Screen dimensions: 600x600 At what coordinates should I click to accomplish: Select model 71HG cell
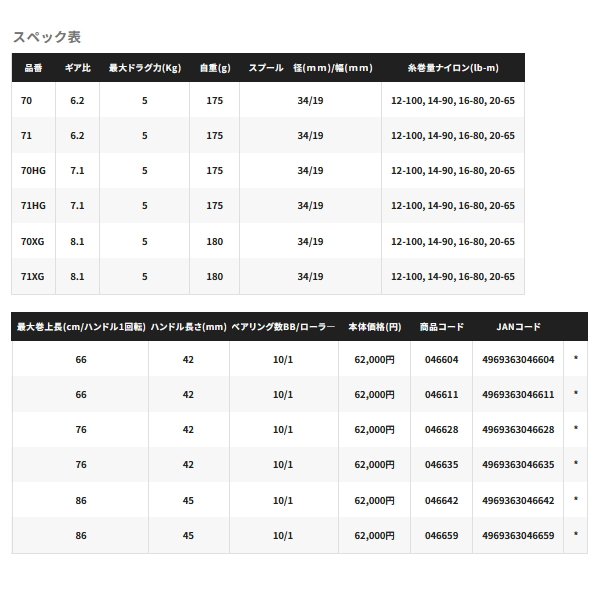click(33, 205)
